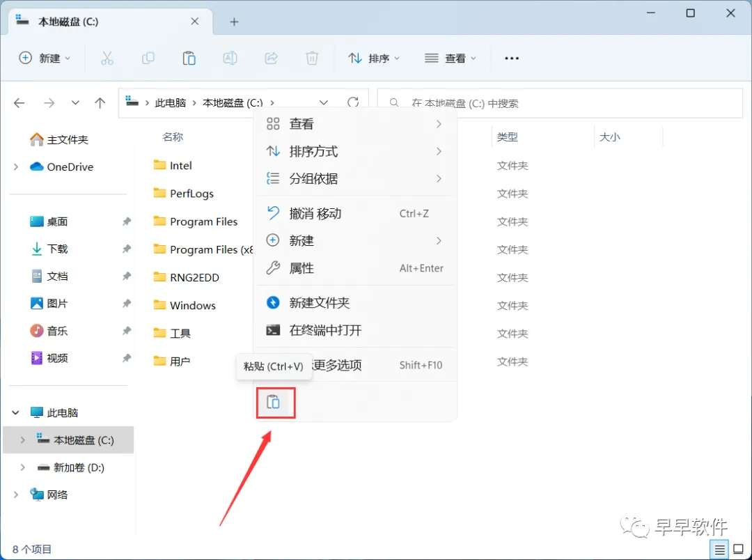
Task: Open 主文件夹 in sidebar
Action: (x=59, y=139)
